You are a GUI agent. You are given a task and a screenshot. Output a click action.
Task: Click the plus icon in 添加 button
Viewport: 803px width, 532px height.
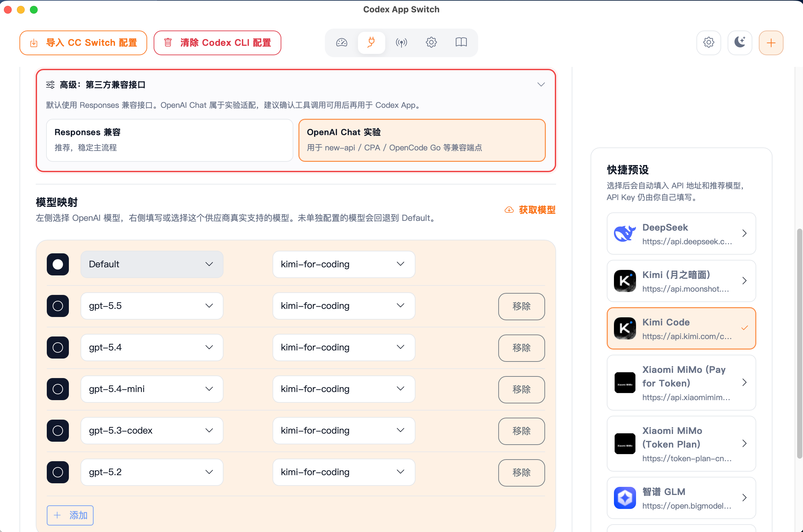coord(57,515)
